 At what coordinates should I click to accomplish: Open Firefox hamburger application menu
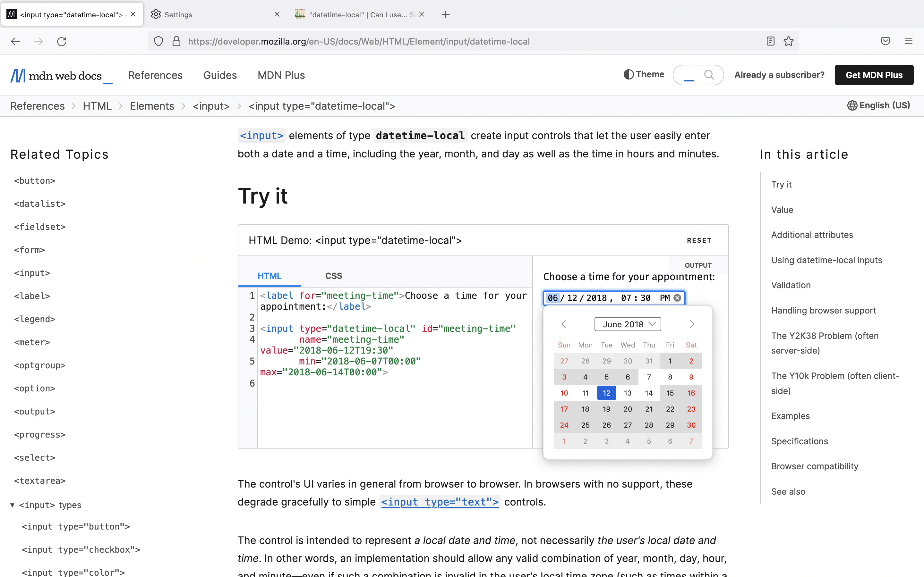point(908,41)
